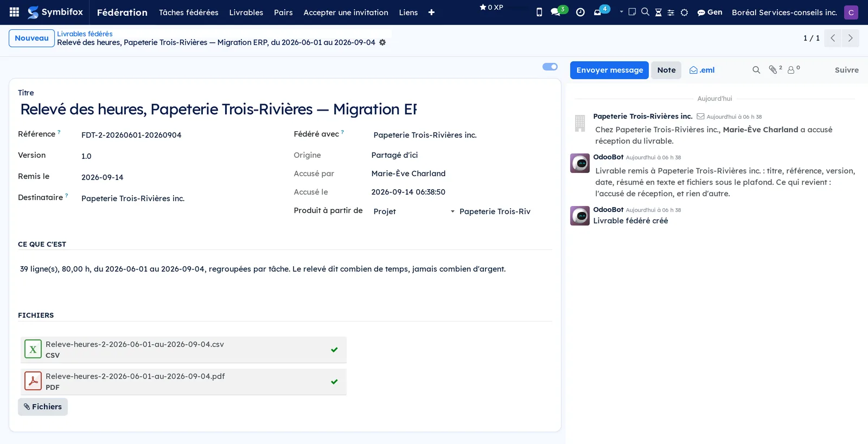The height and width of the screenshot is (444, 868).
Task: Click the Fichiers attach button
Action: click(x=43, y=407)
